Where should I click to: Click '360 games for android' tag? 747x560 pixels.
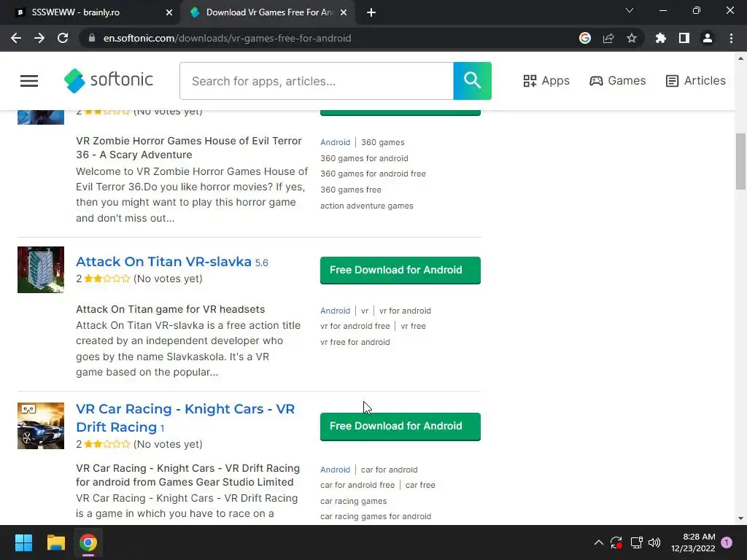pos(364,158)
